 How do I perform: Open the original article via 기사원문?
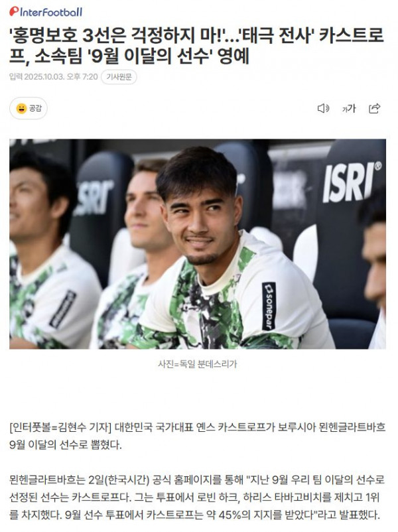[x=119, y=77]
